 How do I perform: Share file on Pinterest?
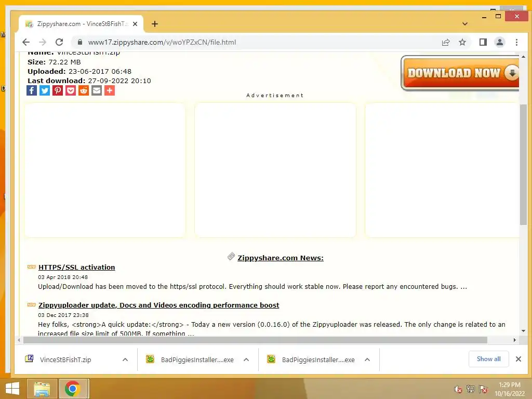[58, 90]
